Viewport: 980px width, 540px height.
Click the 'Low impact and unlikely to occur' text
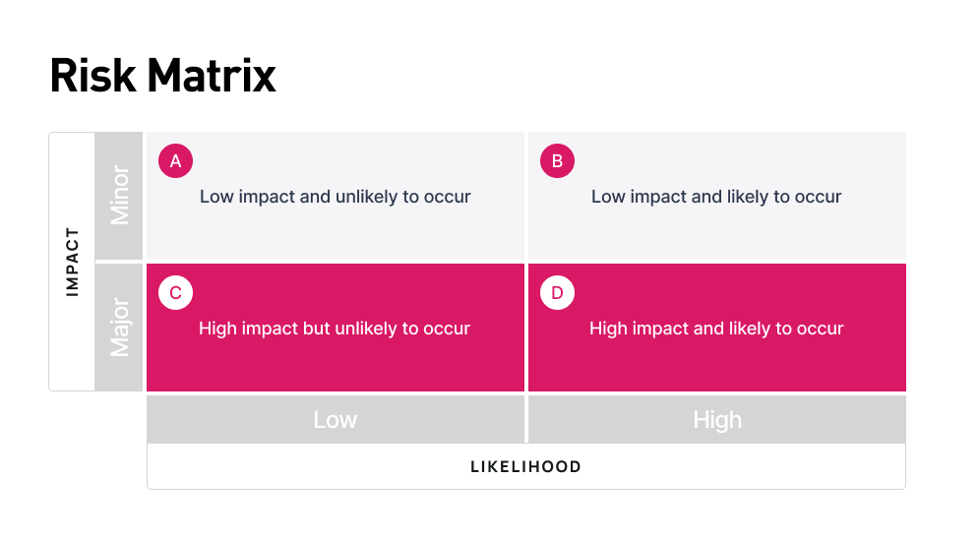(x=335, y=197)
